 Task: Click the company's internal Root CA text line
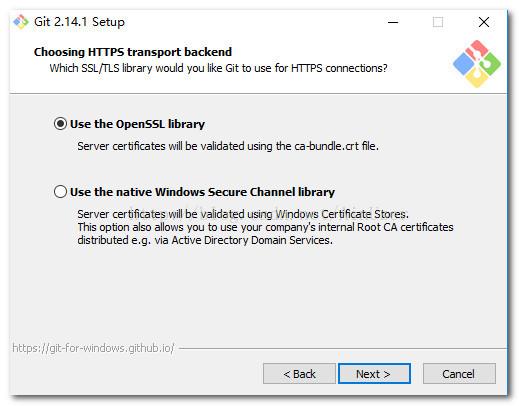click(x=265, y=227)
